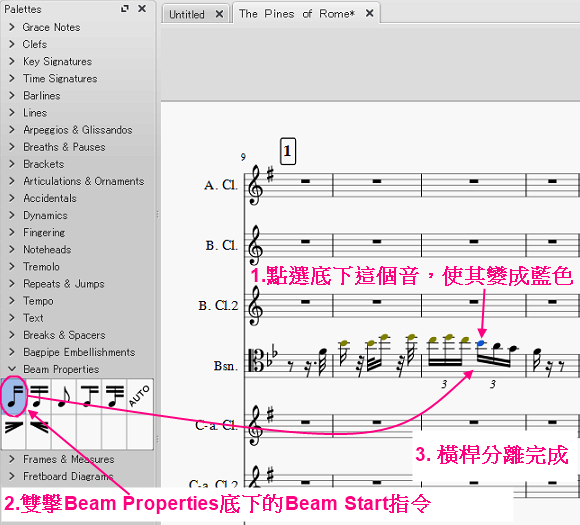580x525 pixels.
Task: Pick the Beam 16th Sub icon
Action: coord(89,396)
